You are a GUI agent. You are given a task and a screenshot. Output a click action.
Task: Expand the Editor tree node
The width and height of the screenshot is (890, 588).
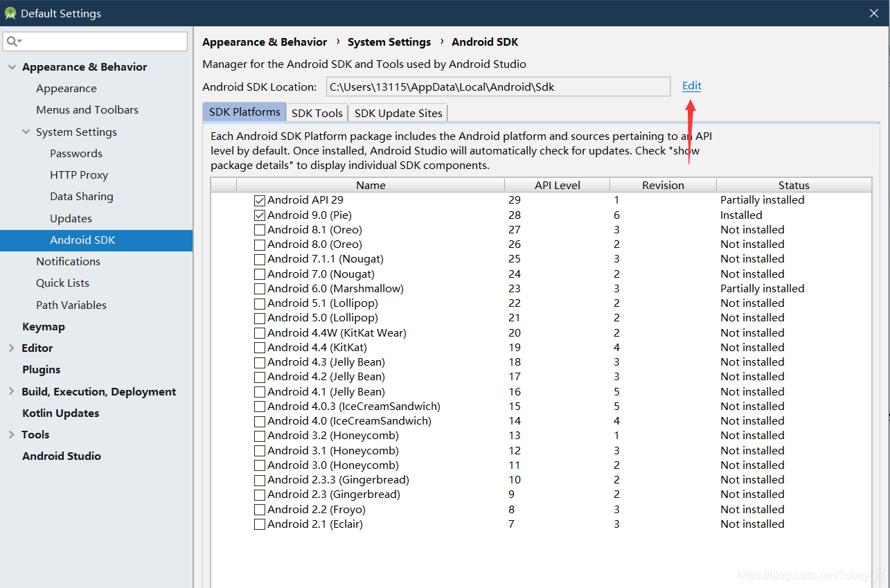tap(12, 348)
